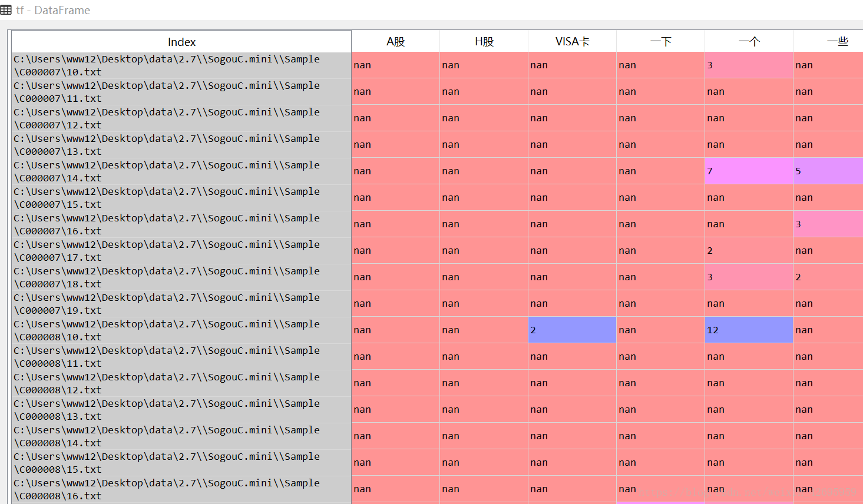Select index row C000007\11.txt
Screen dimensions: 863x504
tap(181, 92)
